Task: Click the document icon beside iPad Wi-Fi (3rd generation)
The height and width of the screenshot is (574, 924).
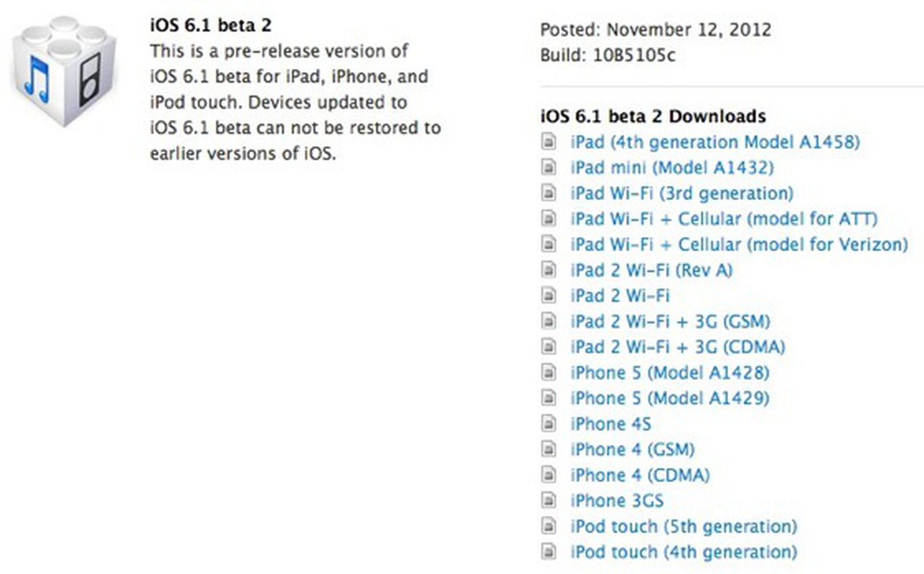Action: point(547,193)
